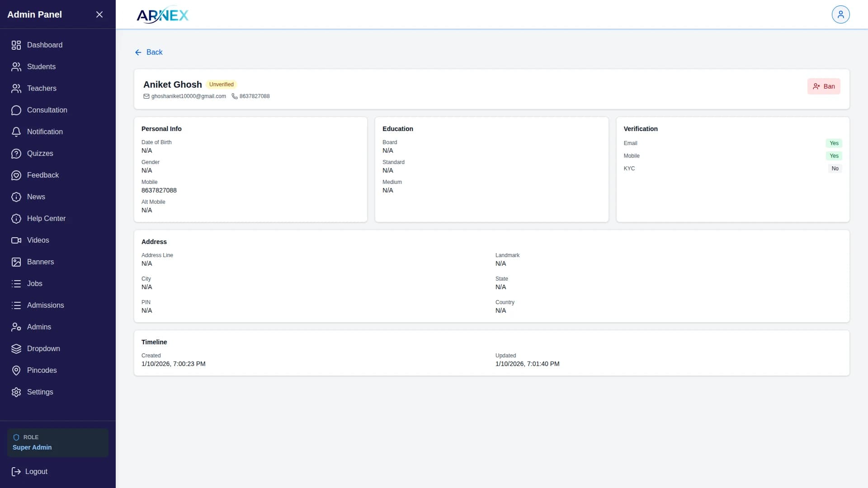
Task: Click the Feedback heart bubble icon
Action: pyautogui.click(x=16, y=175)
